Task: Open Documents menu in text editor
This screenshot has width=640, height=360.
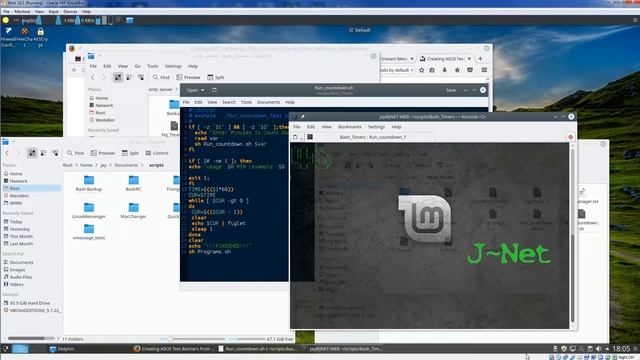Action: click(268, 102)
